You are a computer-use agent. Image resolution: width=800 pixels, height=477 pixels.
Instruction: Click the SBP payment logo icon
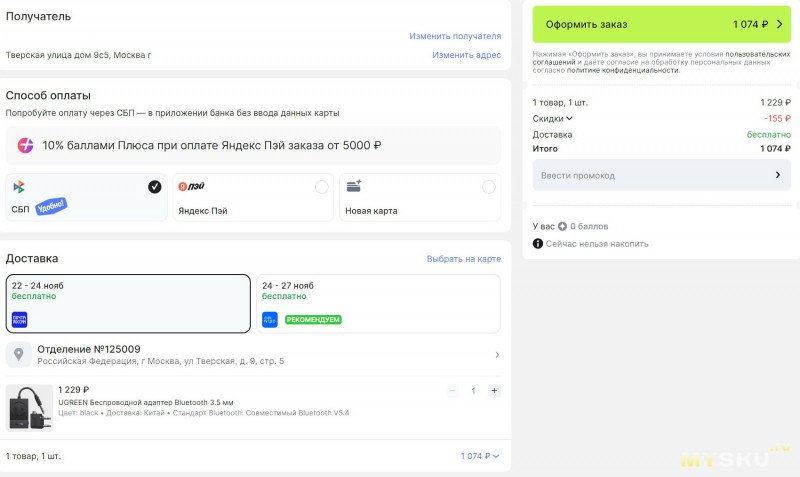[x=19, y=187]
